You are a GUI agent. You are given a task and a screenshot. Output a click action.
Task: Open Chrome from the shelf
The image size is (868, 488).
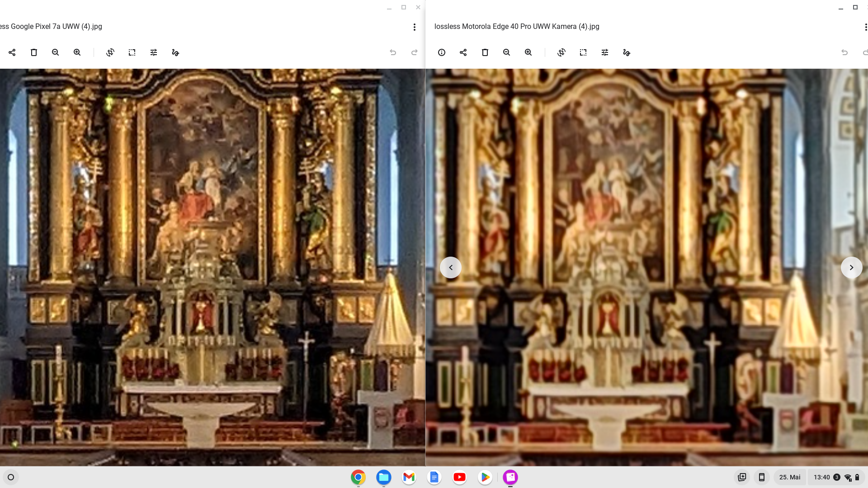[x=358, y=477]
